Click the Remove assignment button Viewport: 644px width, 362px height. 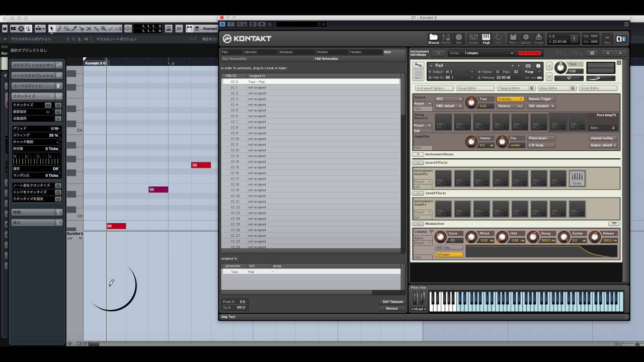point(392,308)
